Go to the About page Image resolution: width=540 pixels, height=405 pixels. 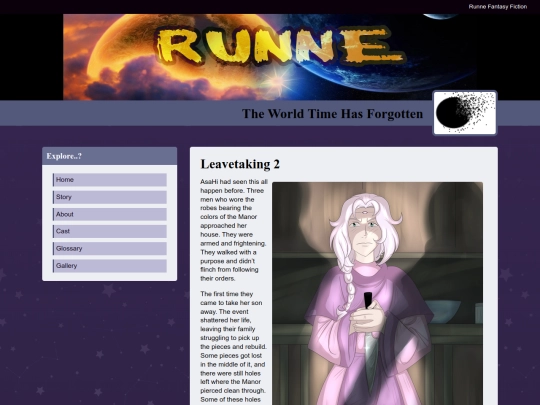[x=110, y=214]
